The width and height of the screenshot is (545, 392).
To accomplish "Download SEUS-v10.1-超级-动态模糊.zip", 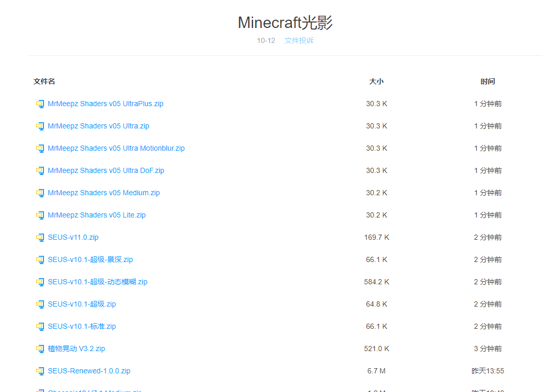I will pos(98,282).
